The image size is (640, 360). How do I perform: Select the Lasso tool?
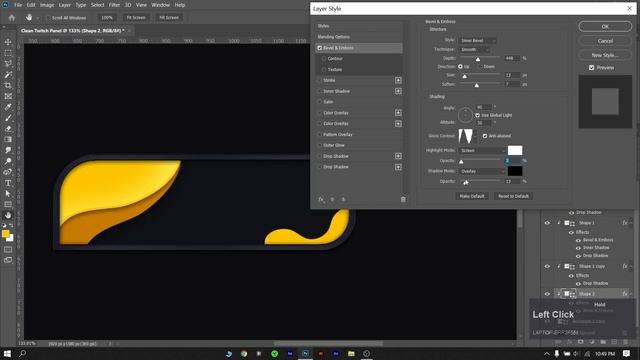coord(8,64)
